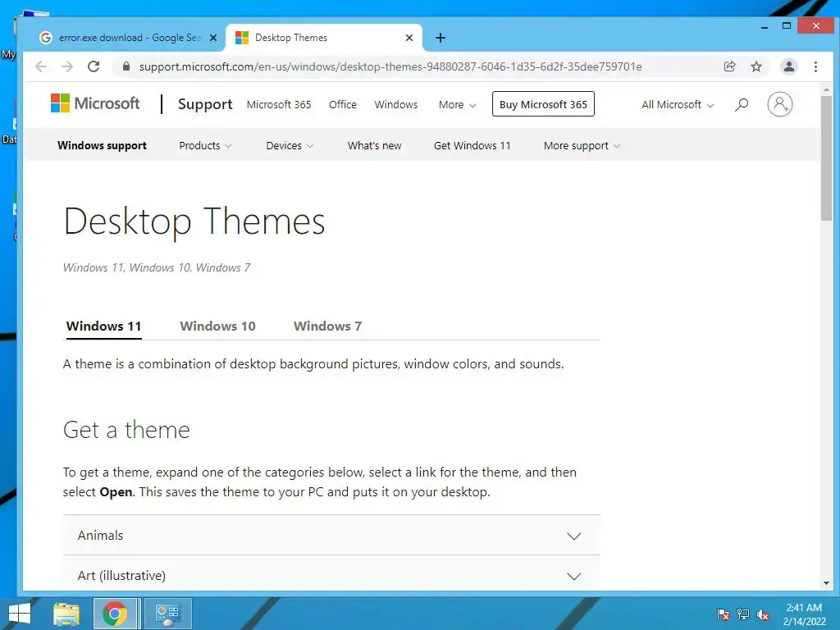Screen dimensions: 840x630
Task: Click the Buy Microsoft 365 button
Action: pos(543,104)
